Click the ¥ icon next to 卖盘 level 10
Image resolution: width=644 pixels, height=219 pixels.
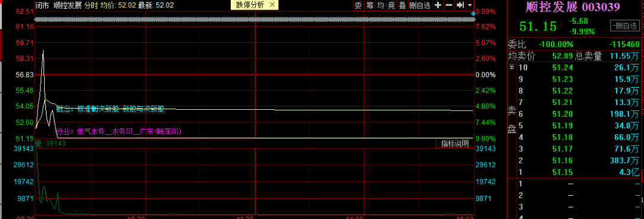pos(512,67)
